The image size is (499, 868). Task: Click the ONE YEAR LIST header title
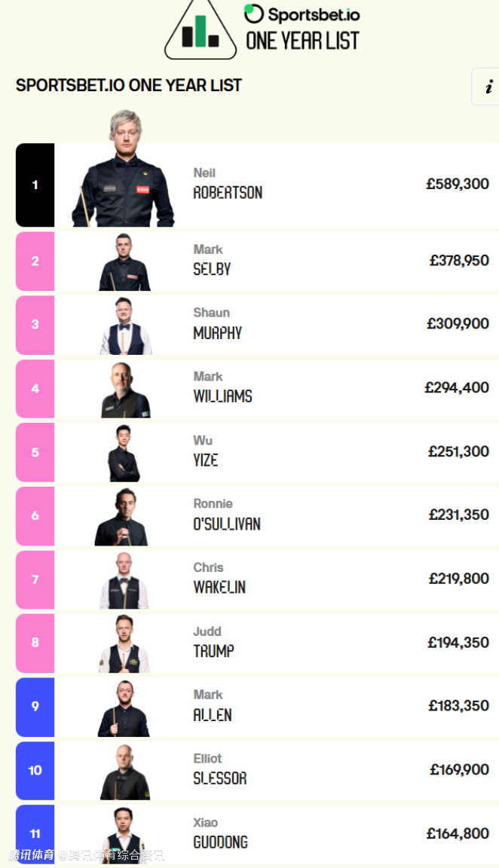coord(302,40)
